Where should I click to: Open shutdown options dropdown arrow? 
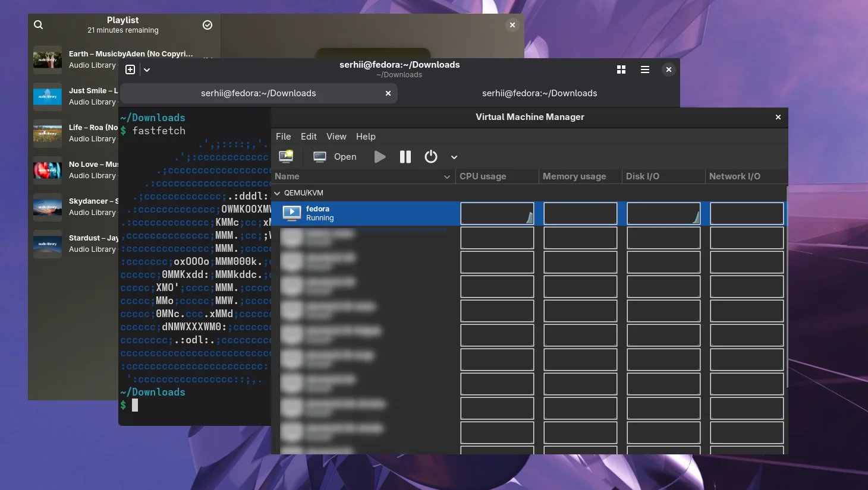click(x=454, y=157)
